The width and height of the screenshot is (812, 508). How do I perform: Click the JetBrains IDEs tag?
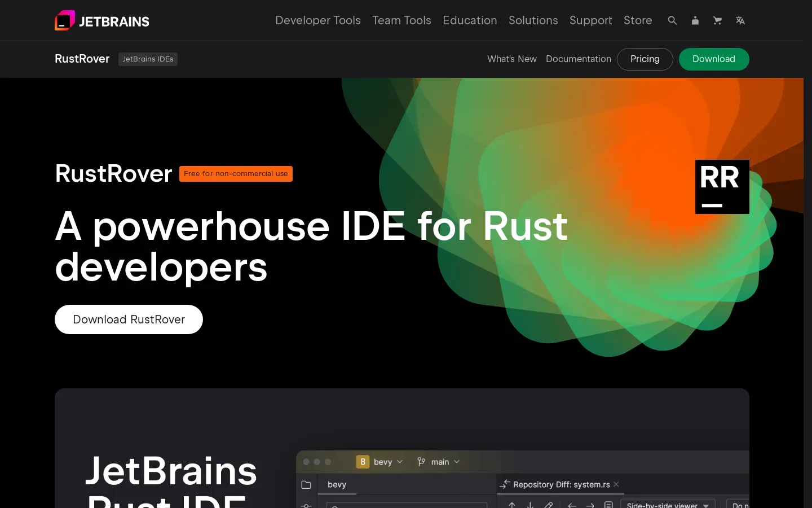pos(148,59)
